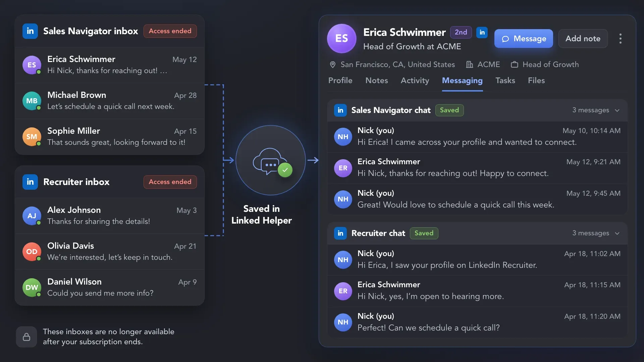Screen dimensions: 644x362
Task: Open Michael Brown's Apr 28 conversation
Action: (110, 101)
